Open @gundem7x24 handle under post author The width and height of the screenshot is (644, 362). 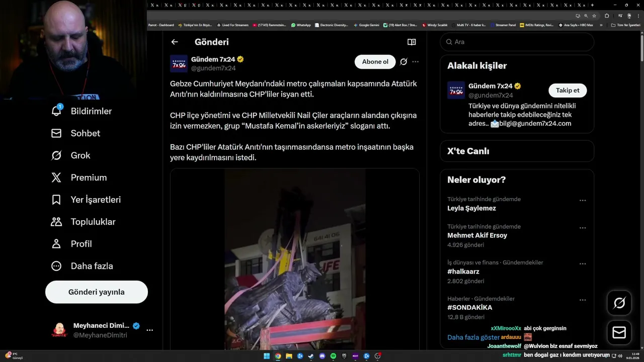[213, 68]
